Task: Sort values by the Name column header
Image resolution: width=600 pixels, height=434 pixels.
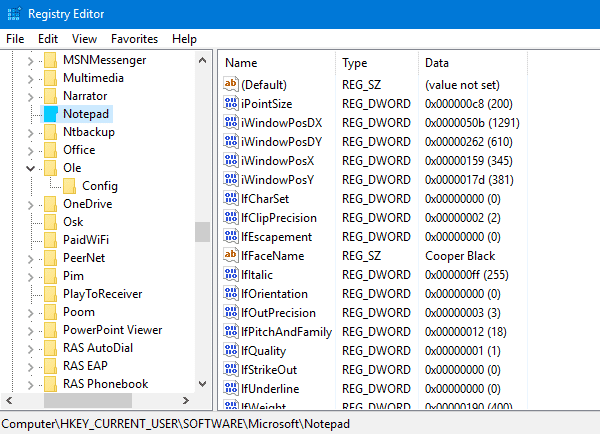Action: [276, 62]
